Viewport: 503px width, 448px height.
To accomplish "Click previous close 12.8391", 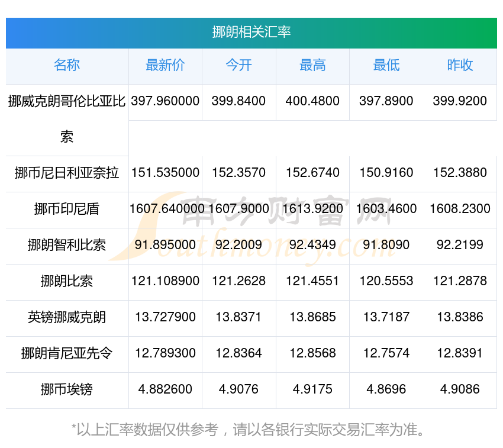I will tap(460, 353).
